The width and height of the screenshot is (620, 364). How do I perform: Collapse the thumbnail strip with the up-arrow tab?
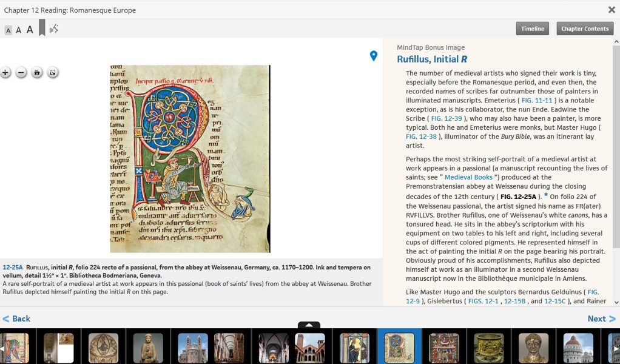coord(309,325)
